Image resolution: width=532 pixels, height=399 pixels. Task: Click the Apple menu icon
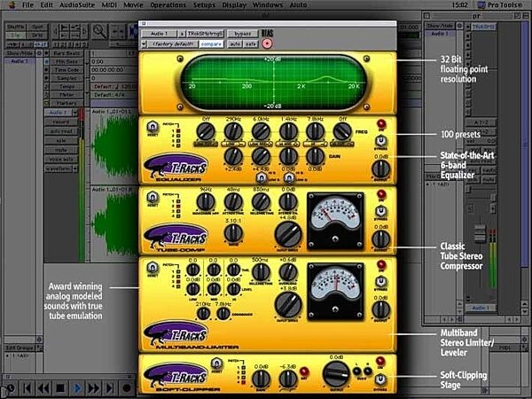click(x=12, y=4)
